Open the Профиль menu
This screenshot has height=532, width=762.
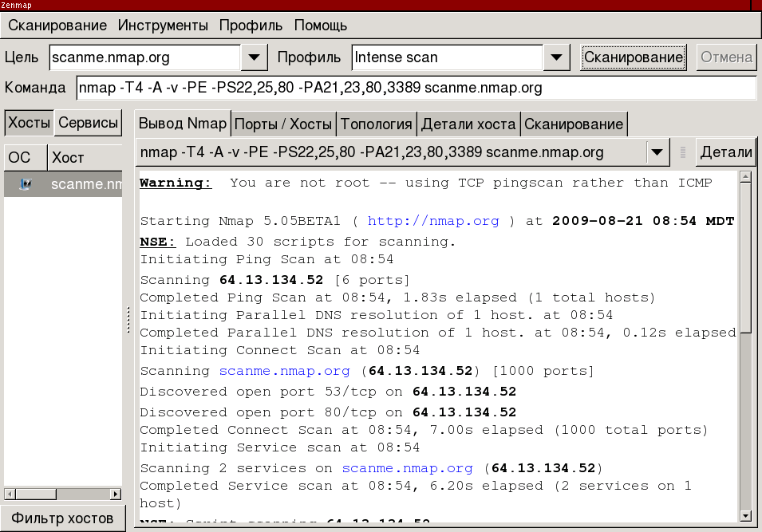coord(251,26)
